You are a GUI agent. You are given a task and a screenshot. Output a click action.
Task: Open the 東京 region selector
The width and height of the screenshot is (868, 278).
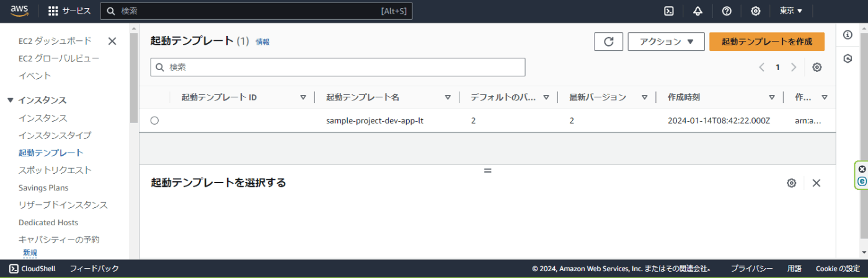pos(791,11)
